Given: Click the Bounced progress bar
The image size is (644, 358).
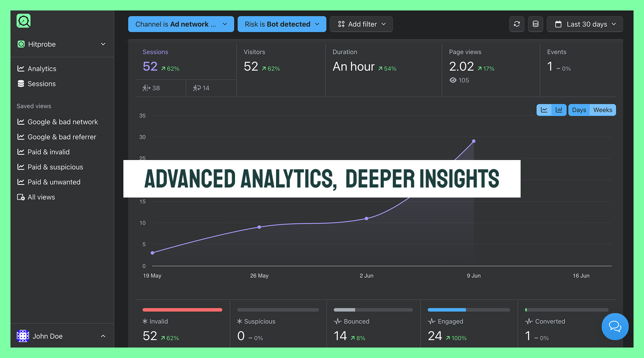Looking at the screenshot, I should coord(373,310).
